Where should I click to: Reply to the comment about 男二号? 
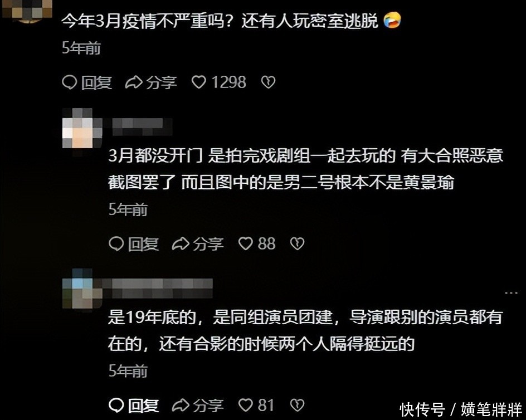pos(134,243)
